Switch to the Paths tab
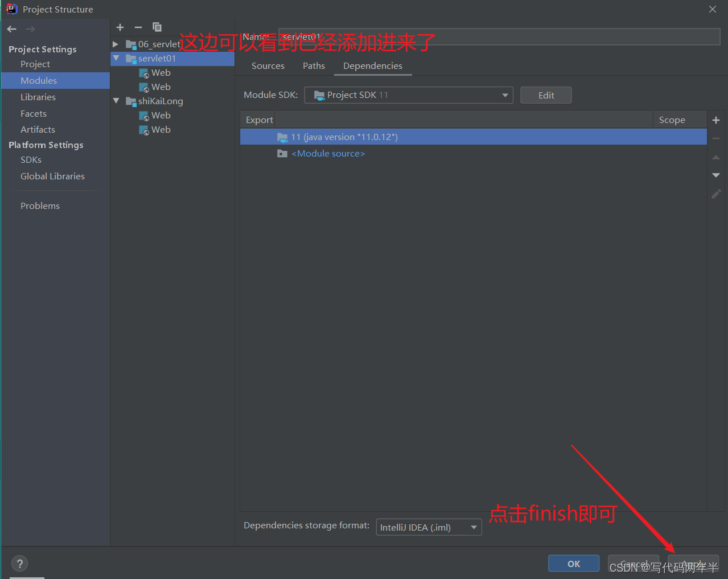 tap(314, 66)
